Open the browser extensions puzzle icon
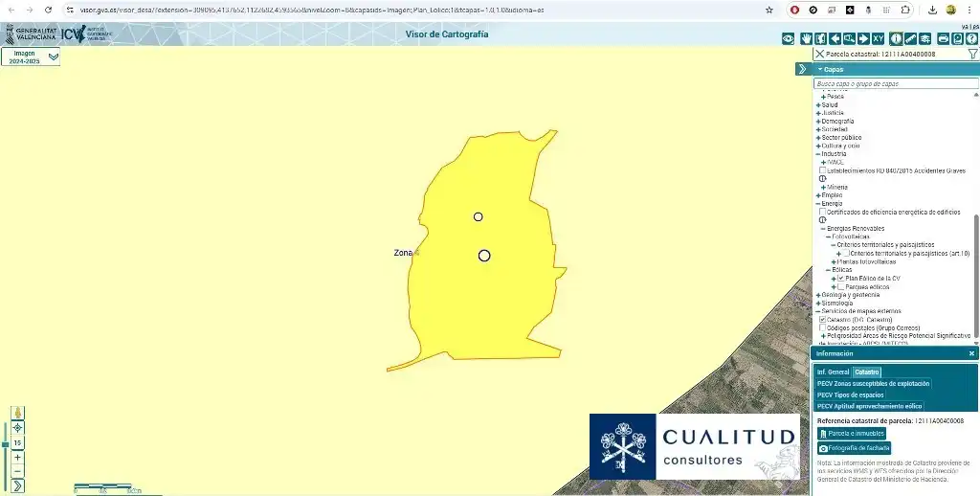980x496 pixels. [x=905, y=10]
